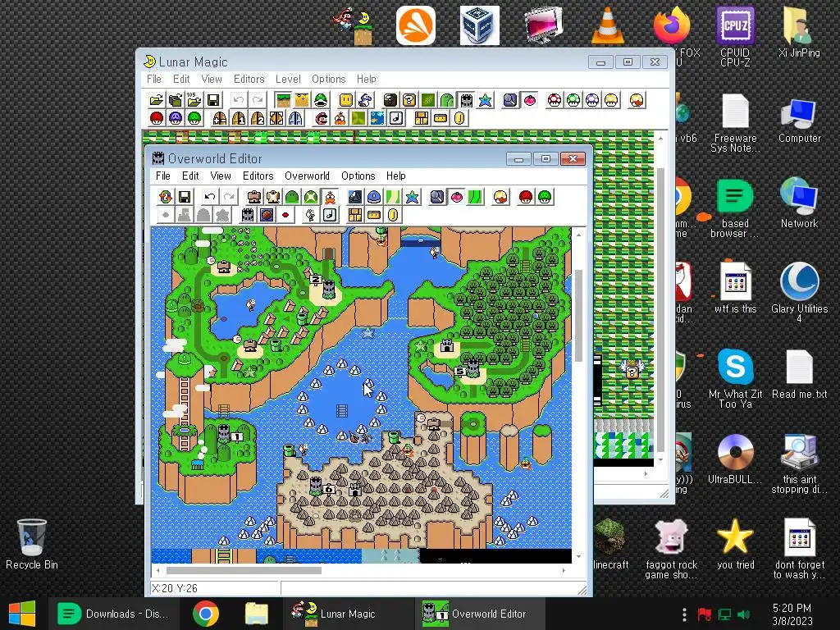Viewport: 840px width, 630px height.
Task: Toggle the pink berry icon in Overworld Editor
Action: (x=456, y=197)
